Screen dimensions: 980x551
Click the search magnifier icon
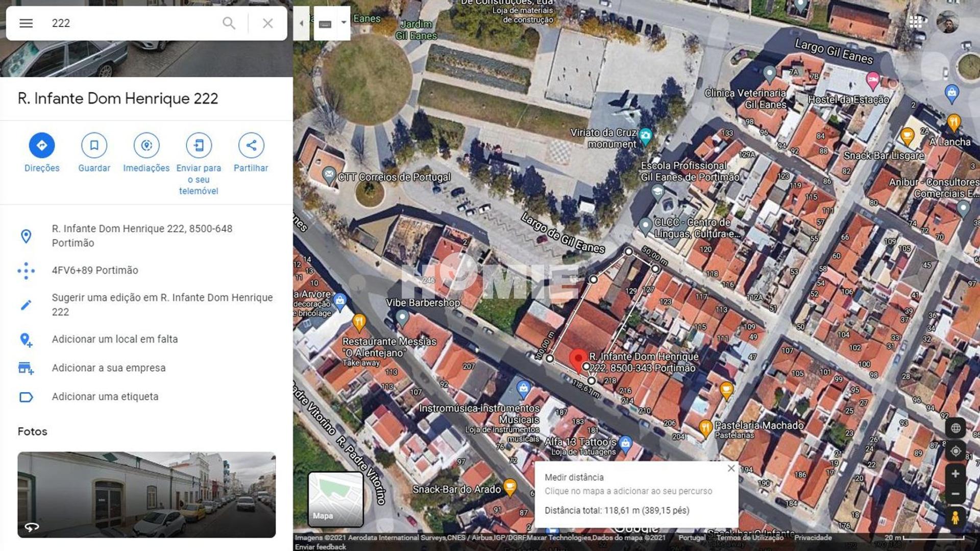(x=229, y=23)
